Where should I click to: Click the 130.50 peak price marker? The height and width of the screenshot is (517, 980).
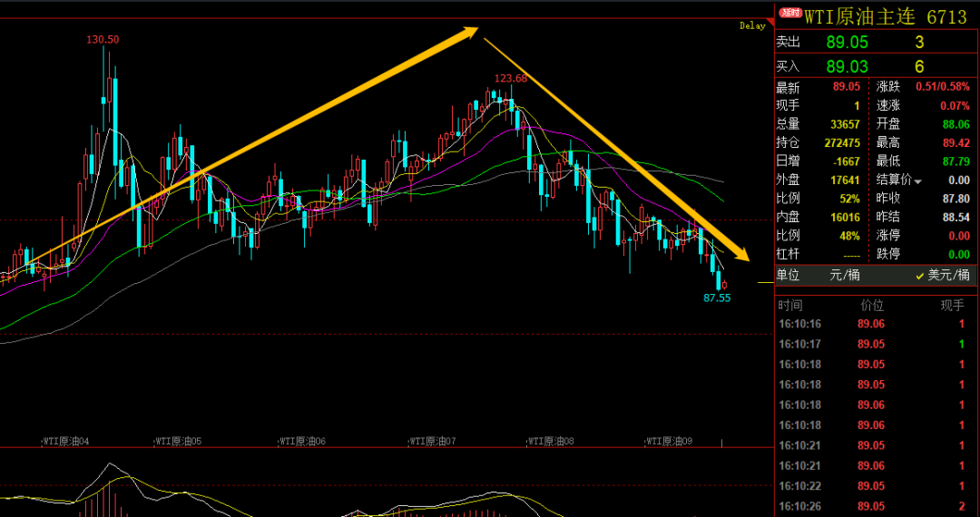103,40
